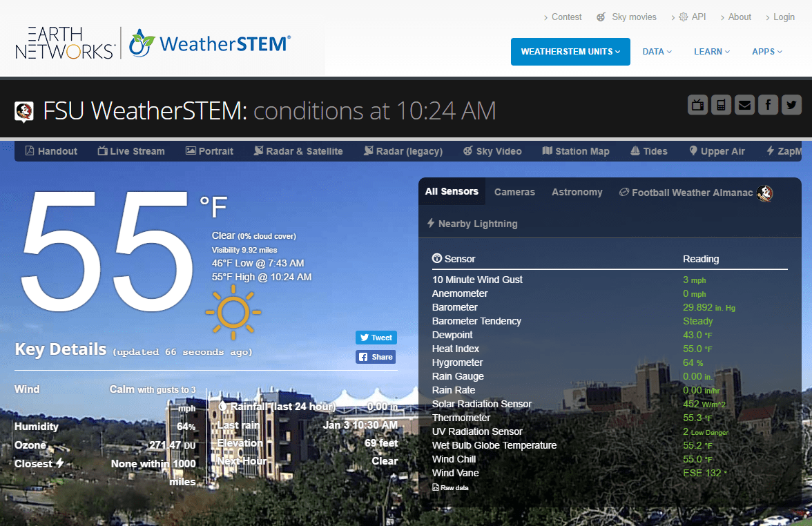812x526 pixels.
Task: Click the WeatherSTEM logo
Action: [x=210, y=43]
